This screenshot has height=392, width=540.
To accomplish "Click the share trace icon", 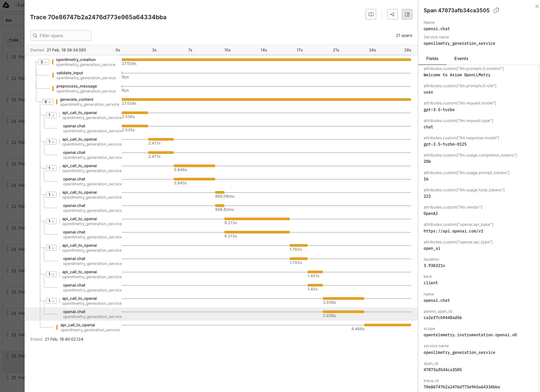I will click(392, 14).
